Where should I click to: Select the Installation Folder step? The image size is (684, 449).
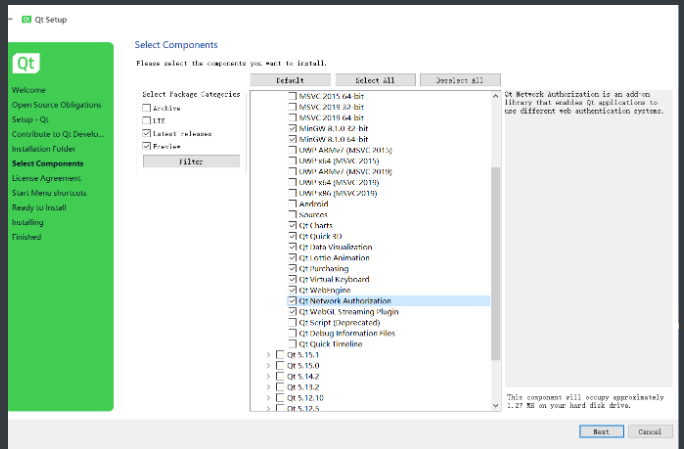click(44, 149)
